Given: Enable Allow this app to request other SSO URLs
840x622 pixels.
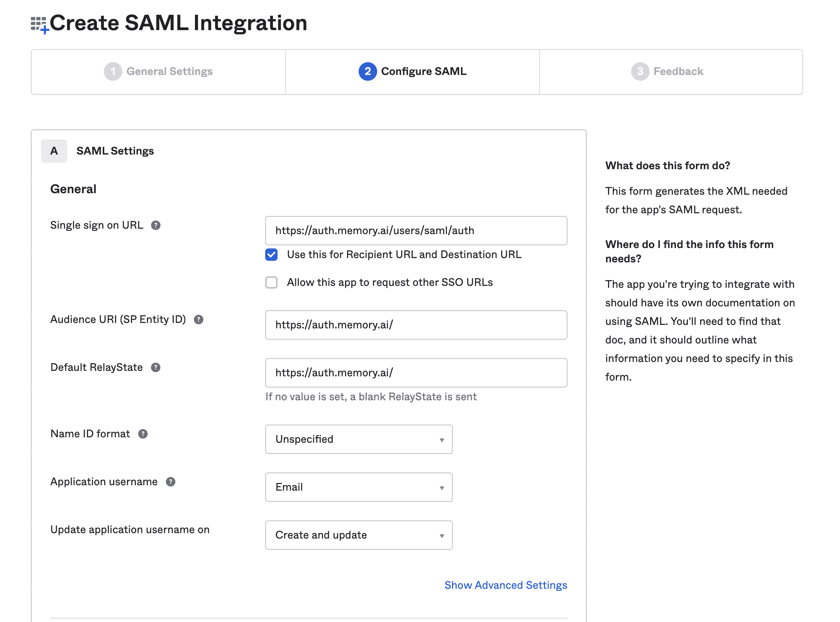Looking at the screenshot, I should coord(271,282).
